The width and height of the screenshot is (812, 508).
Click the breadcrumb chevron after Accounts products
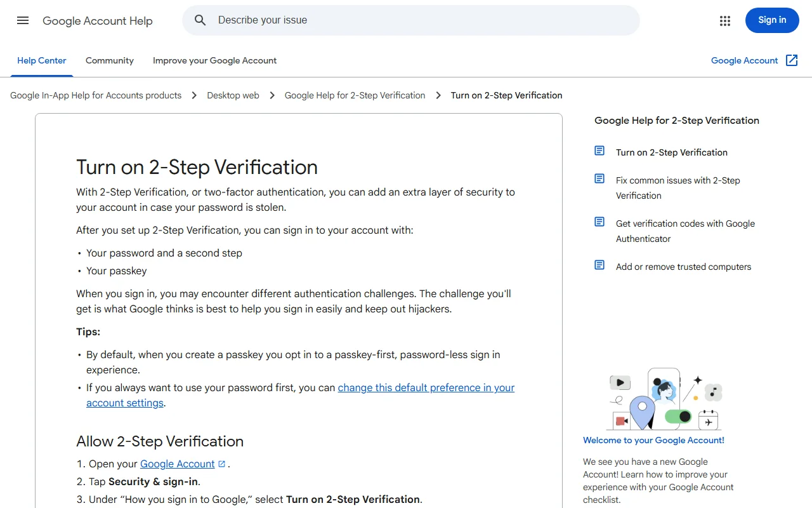coord(194,95)
